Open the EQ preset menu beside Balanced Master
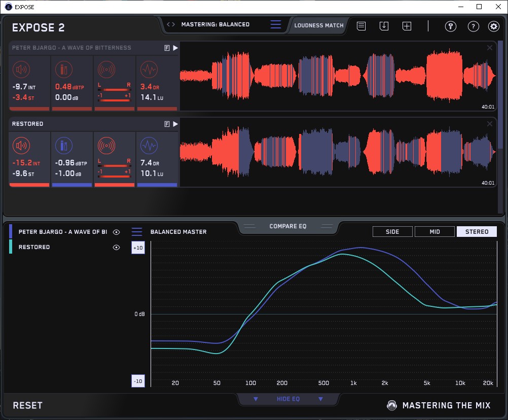The height and width of the screenshot is (420, 508). coord(137,232)
